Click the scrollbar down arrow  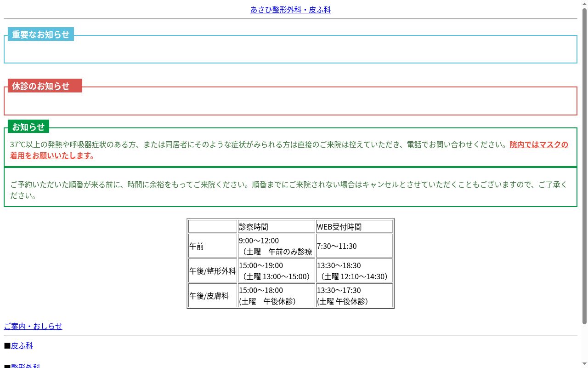tap(584, 364)
